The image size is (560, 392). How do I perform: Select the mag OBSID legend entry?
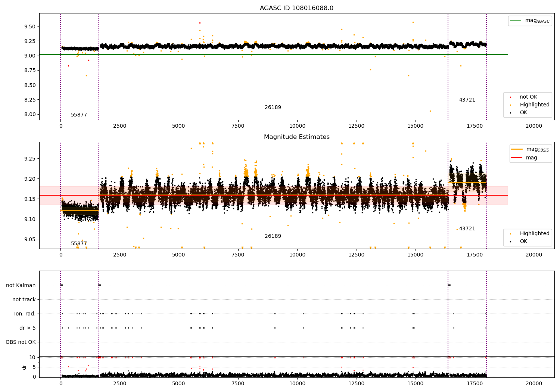tap(531, 149)
